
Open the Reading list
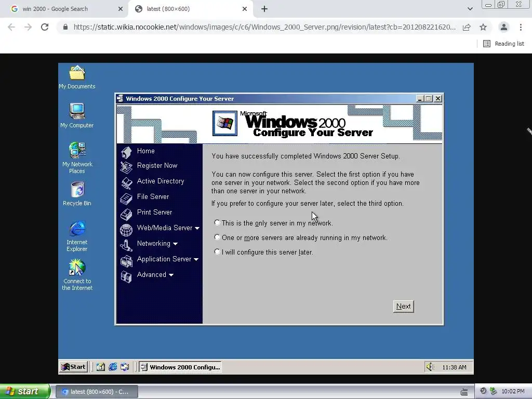(x=503, y=44)
